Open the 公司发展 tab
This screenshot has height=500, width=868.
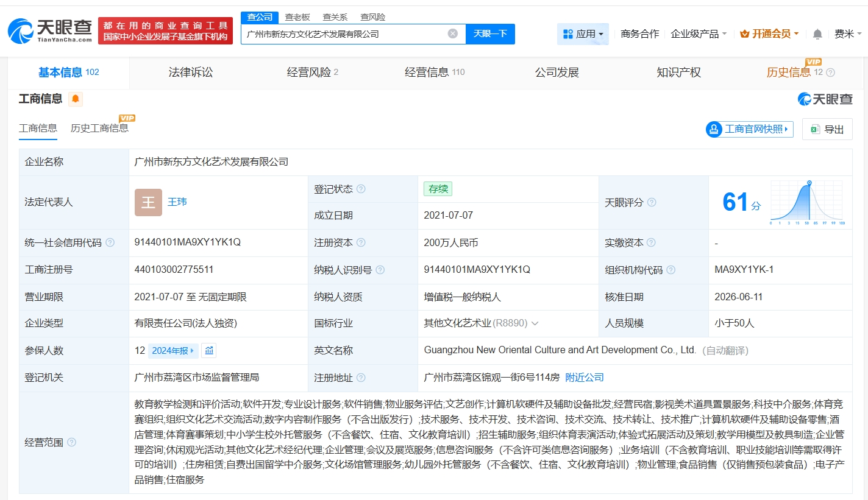click(x=557, y=72)
